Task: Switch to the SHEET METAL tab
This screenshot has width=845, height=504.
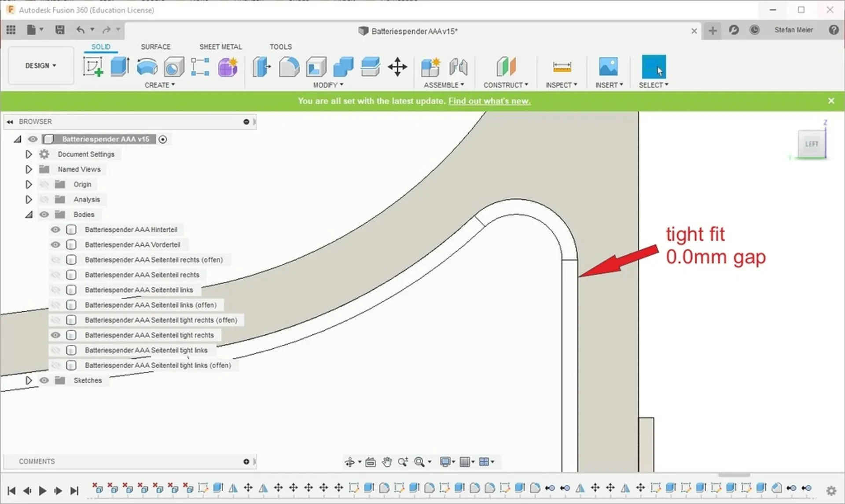Action: 220,47
